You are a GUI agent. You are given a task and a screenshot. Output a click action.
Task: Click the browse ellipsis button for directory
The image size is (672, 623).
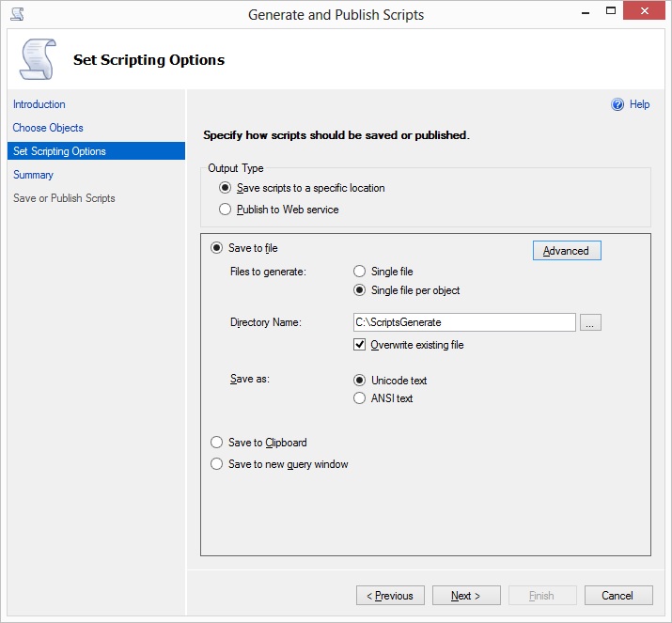pos(590,322)
